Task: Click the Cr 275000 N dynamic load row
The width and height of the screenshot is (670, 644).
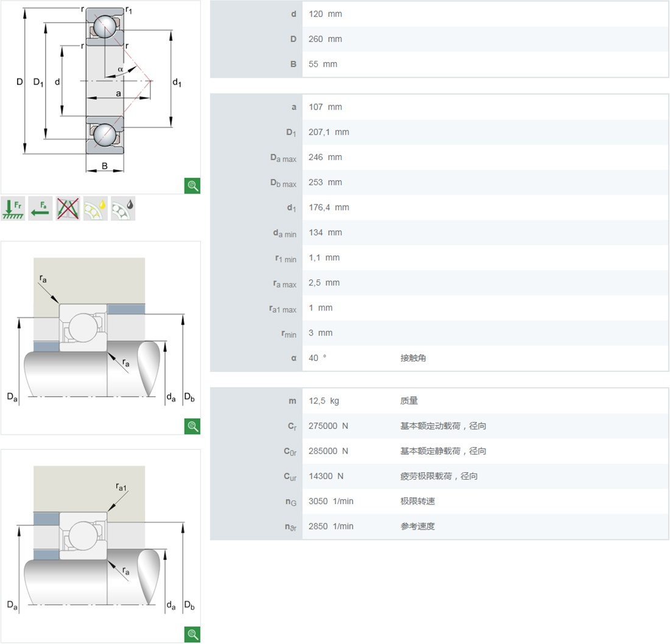Action: pos(439,426)
